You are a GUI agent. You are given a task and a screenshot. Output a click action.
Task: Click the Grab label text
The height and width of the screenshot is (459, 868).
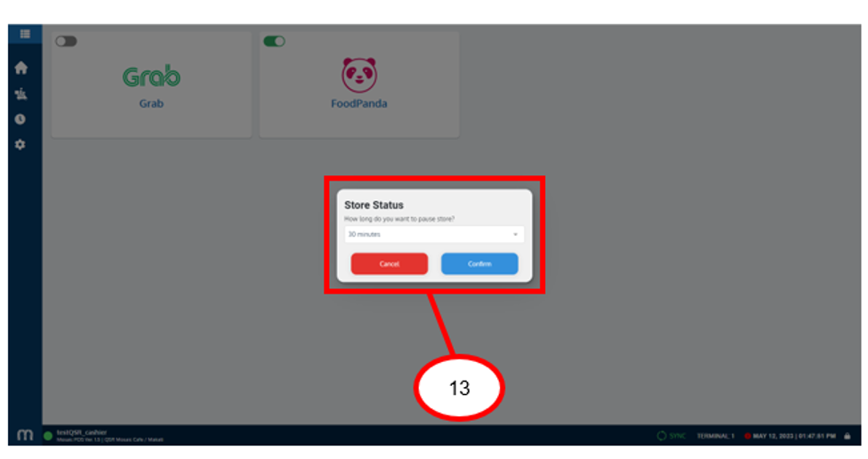tap(151, 103)
